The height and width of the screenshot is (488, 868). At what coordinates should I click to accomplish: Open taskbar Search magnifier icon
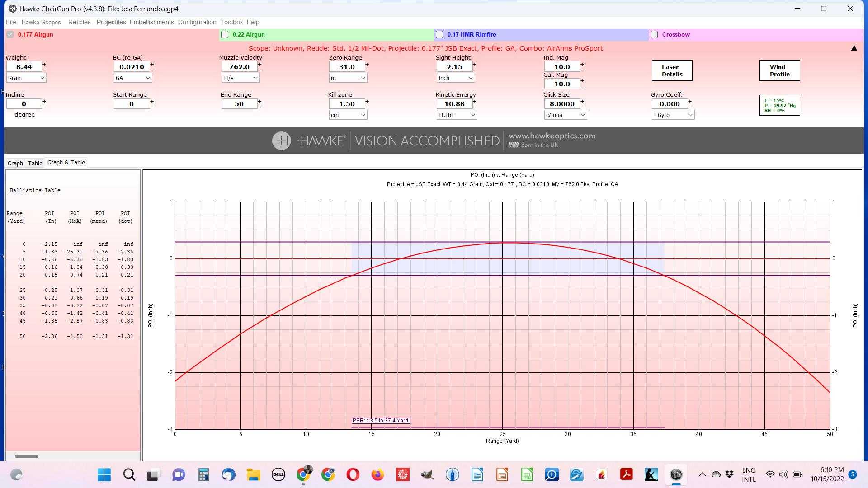(129, 474)
